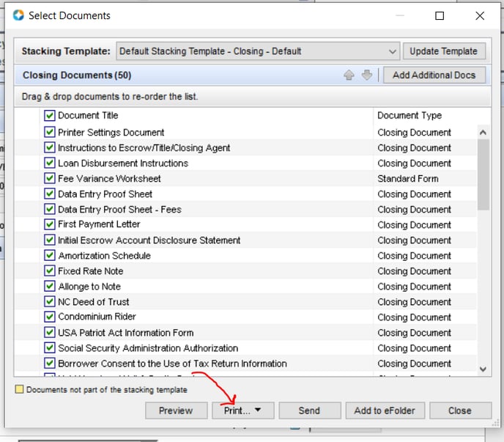Click the Close button at bottom
The height and width of the screenshot is (442, 504).
460,410
